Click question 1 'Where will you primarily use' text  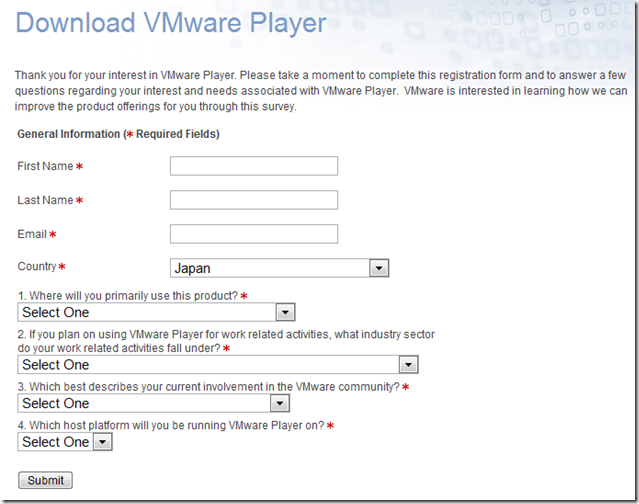click(x=128, y=296)
